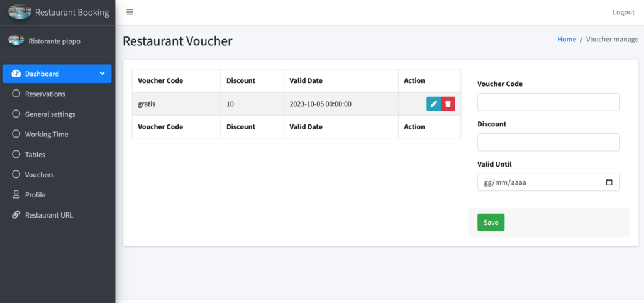Viewport: 644px width, 303px height.
Task: Click the Restaurant URL link icon
Action: tap(16, 215)
